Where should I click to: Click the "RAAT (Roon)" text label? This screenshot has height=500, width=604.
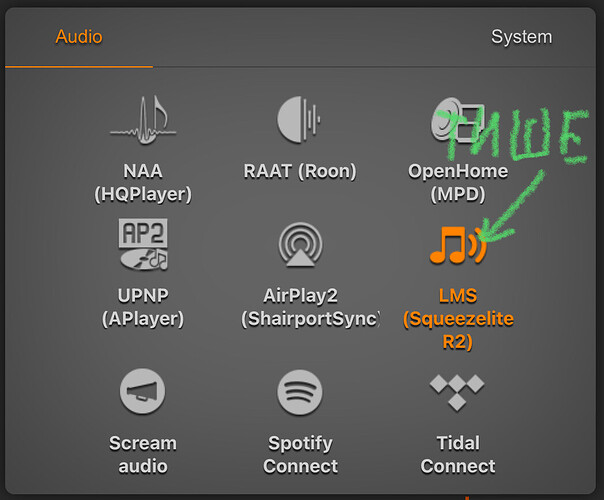click(x=300, y=171)
